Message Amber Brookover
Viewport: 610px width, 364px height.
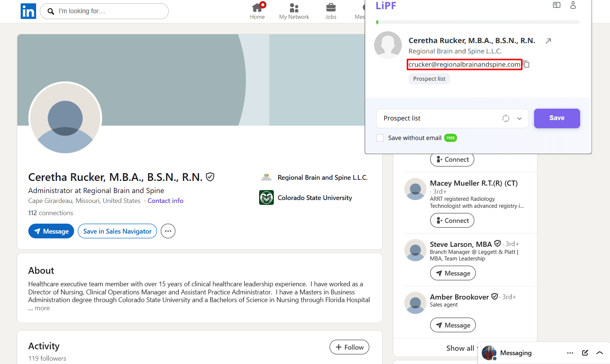coord(453,325)
